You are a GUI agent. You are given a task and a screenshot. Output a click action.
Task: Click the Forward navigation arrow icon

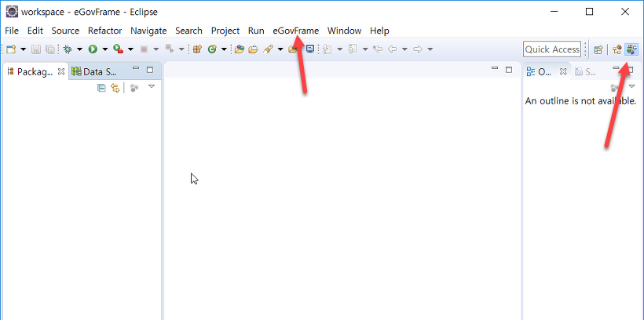coord(418,49)
